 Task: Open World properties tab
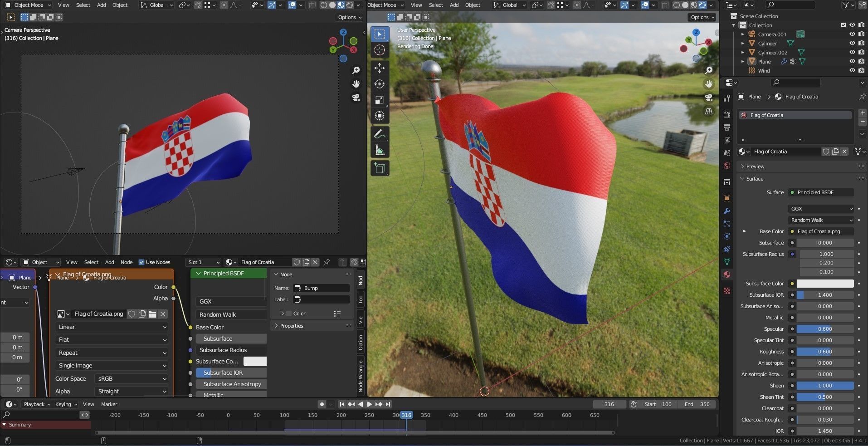[x=727, y=166]
